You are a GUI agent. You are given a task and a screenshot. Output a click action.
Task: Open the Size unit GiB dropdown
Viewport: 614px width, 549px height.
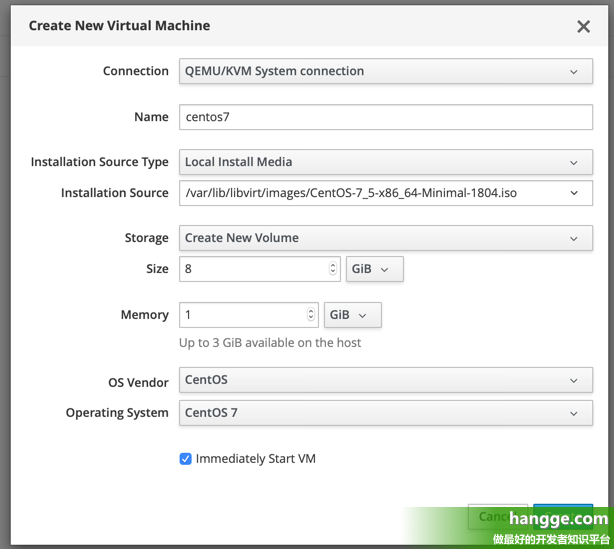tap(375, 269)
